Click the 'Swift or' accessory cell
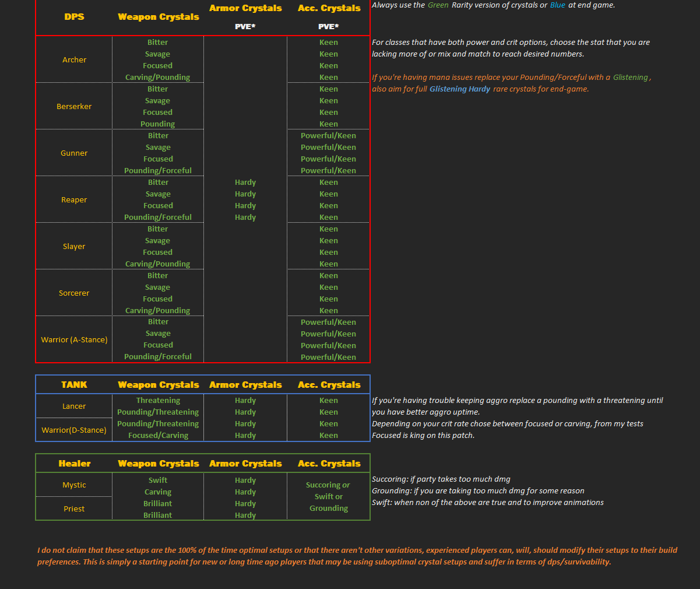This screenshot has width=700, height=589. pyautogui.click(x=329, y=496)
